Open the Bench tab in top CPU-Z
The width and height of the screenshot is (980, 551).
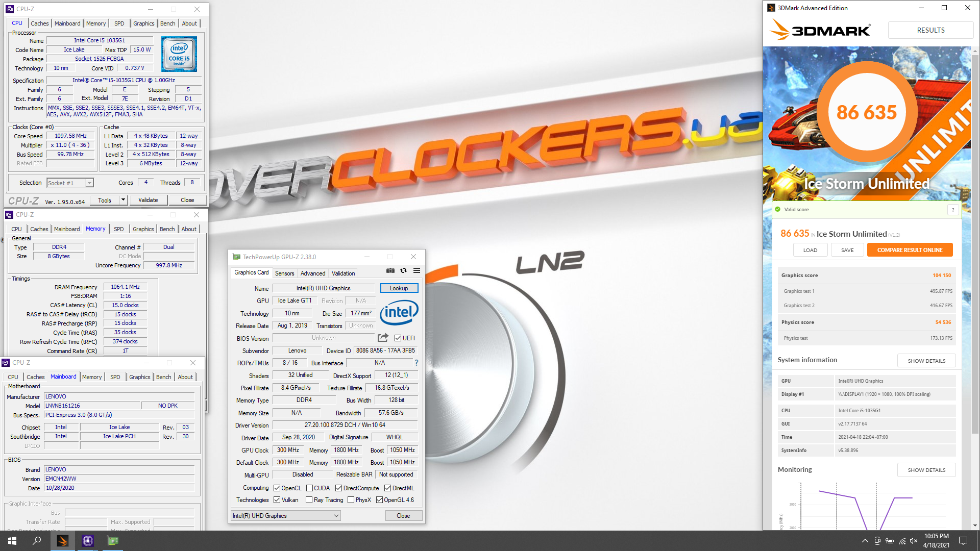point(167,23)
